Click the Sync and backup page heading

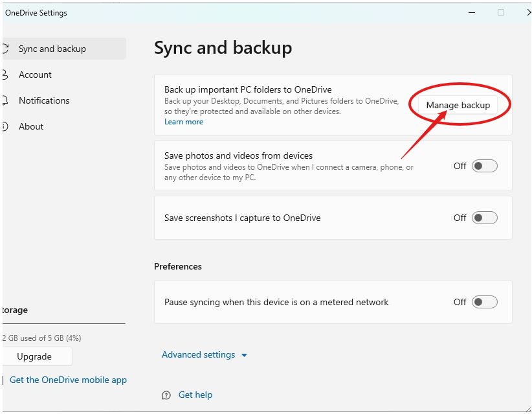click(x=223, y=47)
